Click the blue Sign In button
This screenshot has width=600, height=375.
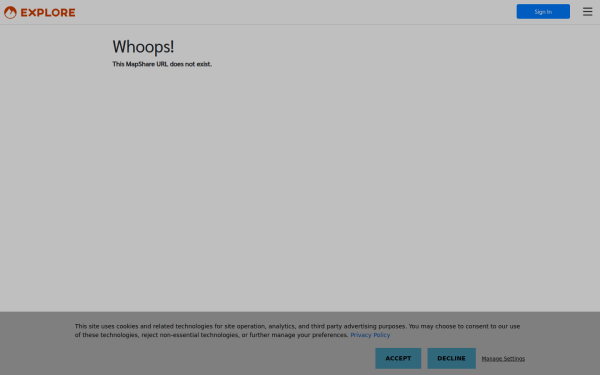tap(543, 11)
